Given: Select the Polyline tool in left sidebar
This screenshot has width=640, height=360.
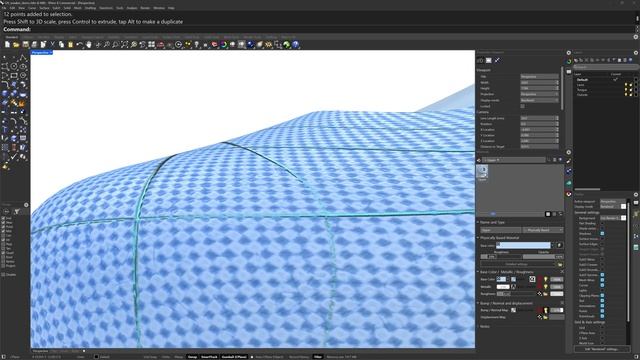Looking at the screenshot, I should [x=23, y=58].
